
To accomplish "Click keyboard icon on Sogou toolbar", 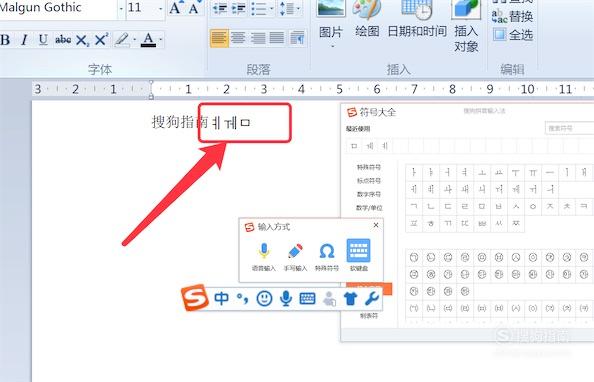I will click(x=307, y=299).
